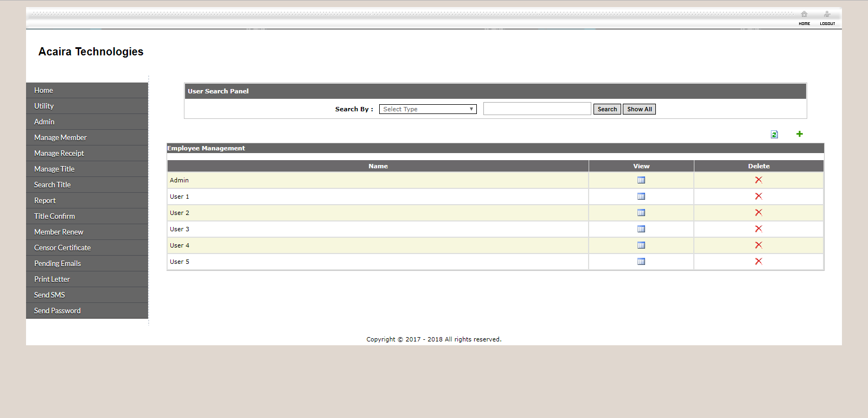The height and width of the screenshot is (418, 868).
Task: Delete User 5 with red X icon
Action: pyautogui.click(x=758, y=262)
